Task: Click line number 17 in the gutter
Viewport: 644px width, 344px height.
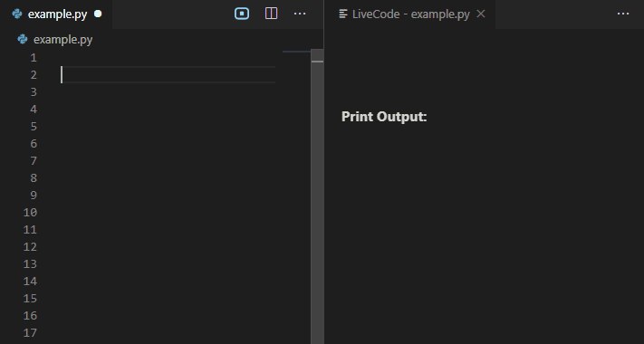Action: pos(30,332)
